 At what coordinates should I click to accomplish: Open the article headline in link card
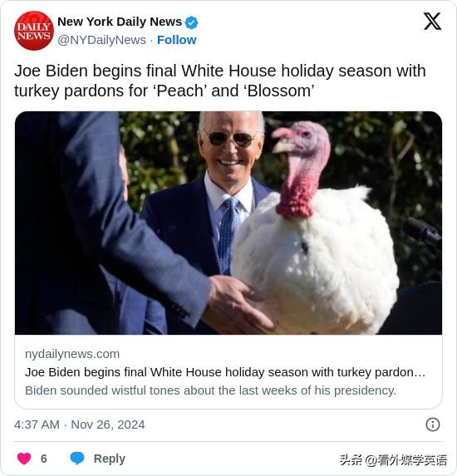225,372
